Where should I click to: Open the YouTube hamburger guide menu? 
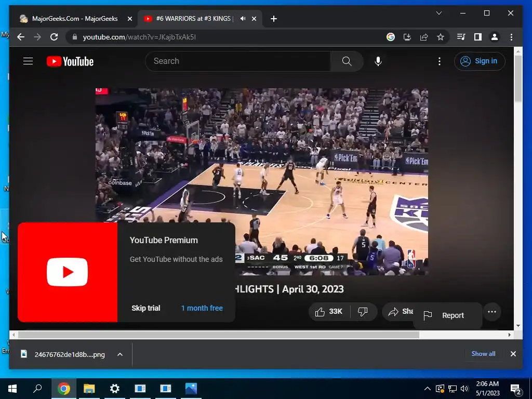click(28, 61)
